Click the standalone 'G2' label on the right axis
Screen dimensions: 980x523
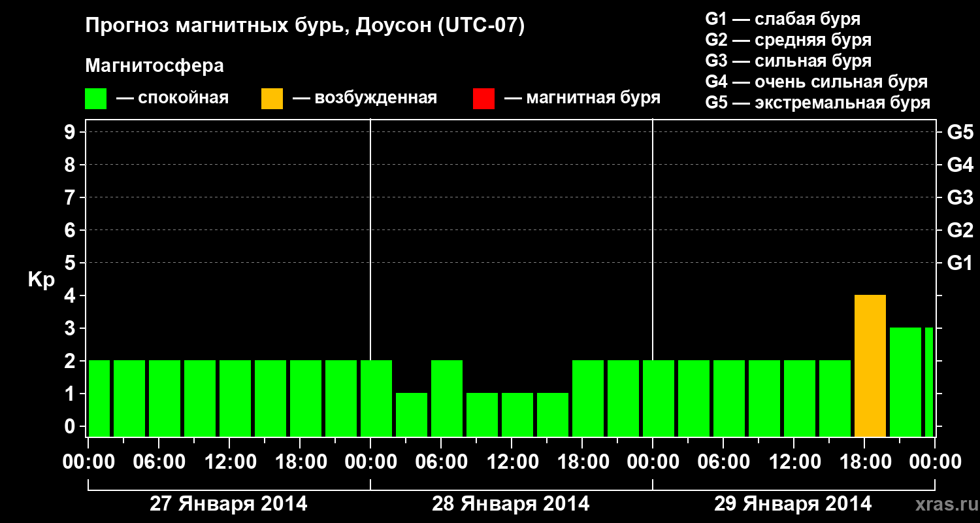(x=960, y=230)
